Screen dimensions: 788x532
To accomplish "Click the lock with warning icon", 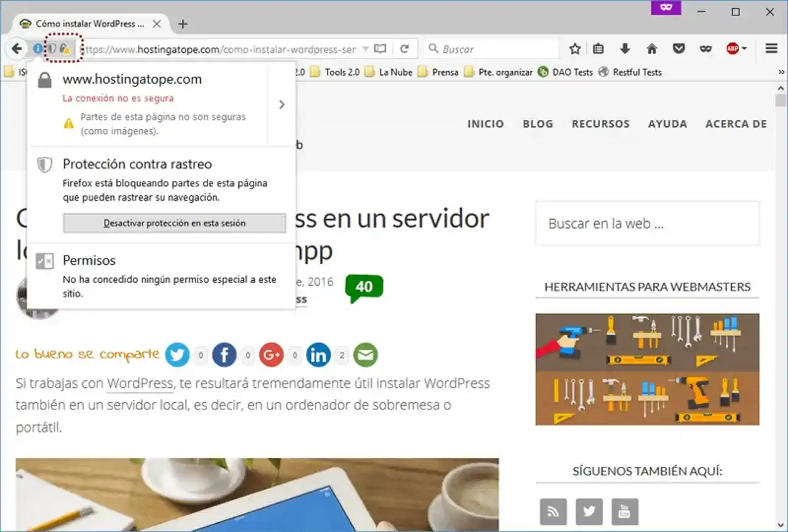I will coord(65,49).
